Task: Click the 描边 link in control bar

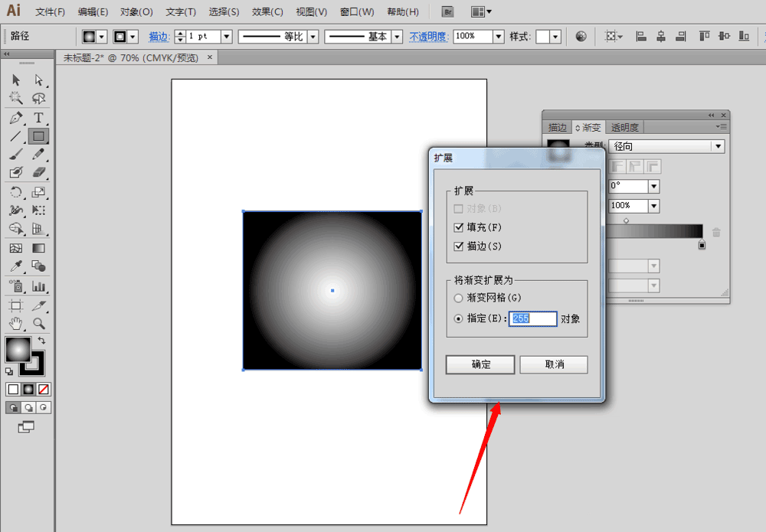Action: click(159, 37)
